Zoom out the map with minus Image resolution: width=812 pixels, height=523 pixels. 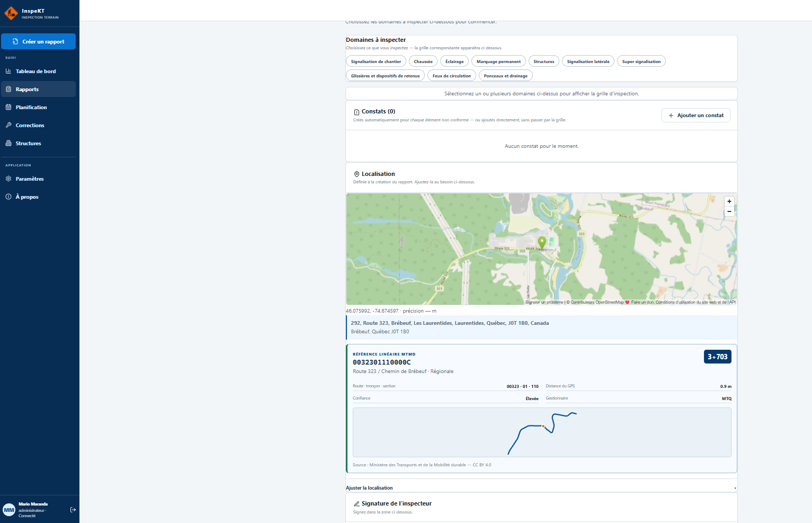pos(729,211)
